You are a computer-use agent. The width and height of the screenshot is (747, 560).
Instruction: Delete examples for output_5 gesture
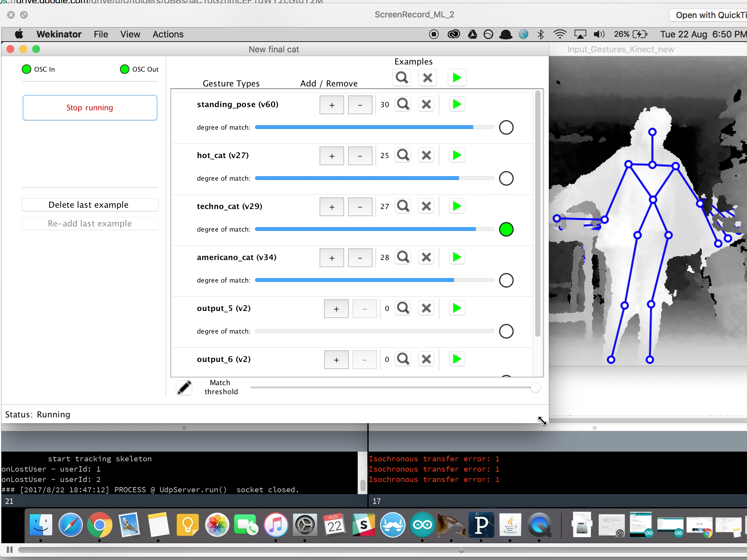pos(426,308)
